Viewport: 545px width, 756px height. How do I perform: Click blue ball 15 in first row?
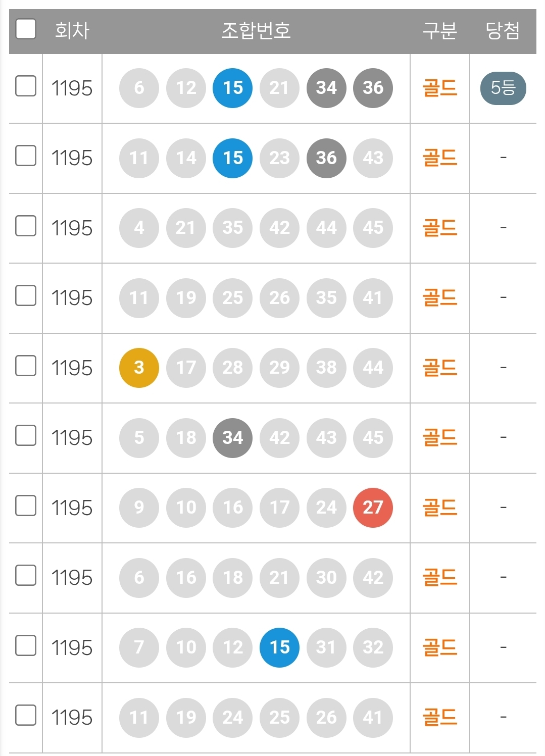point(232,88)
